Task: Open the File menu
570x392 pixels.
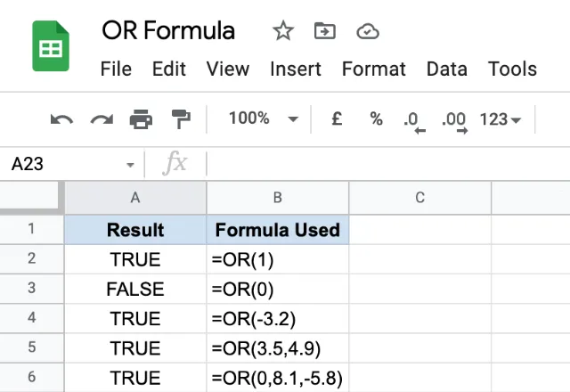Action: point(116,69)
